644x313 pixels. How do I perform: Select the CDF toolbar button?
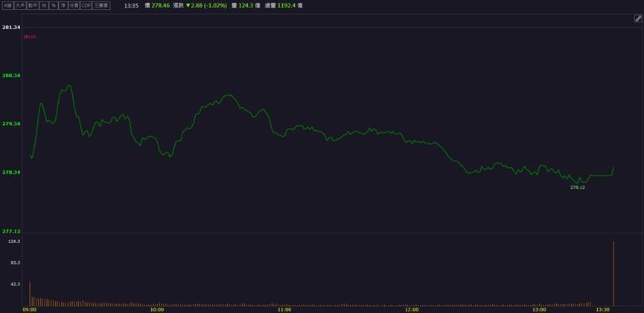[86, 6]
